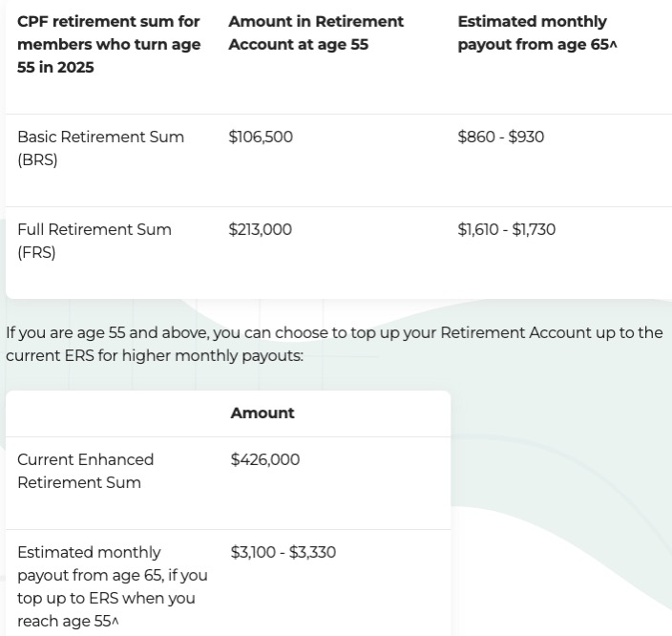Click the $860 - $930 payout value
This screenshot has height=636, width=672.
[501, 137]
